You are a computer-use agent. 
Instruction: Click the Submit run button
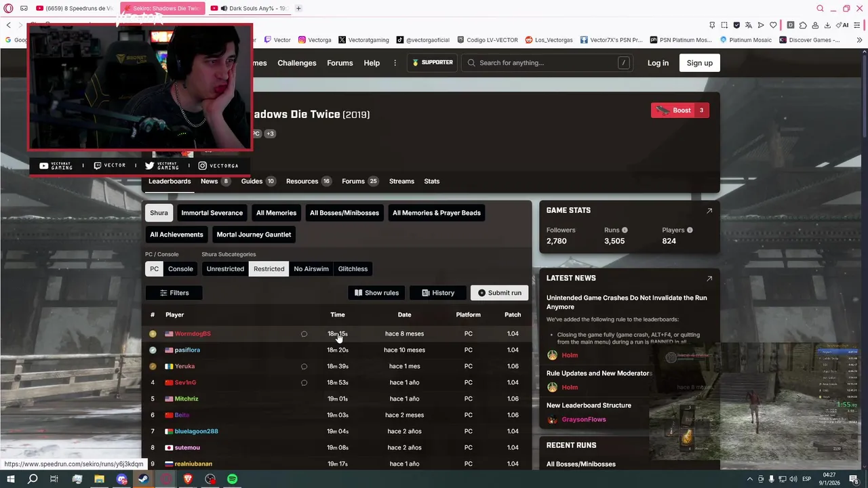click(500, 293)
